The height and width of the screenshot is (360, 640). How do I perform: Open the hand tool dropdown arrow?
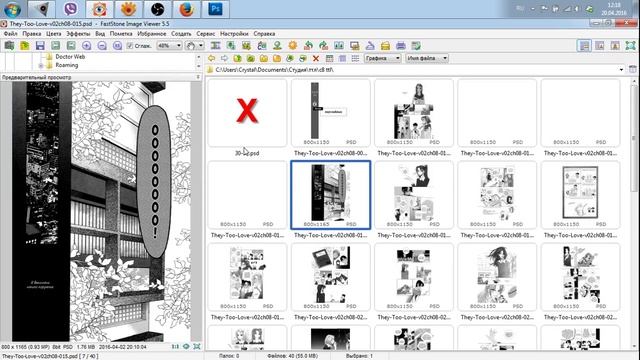(201, 46)
